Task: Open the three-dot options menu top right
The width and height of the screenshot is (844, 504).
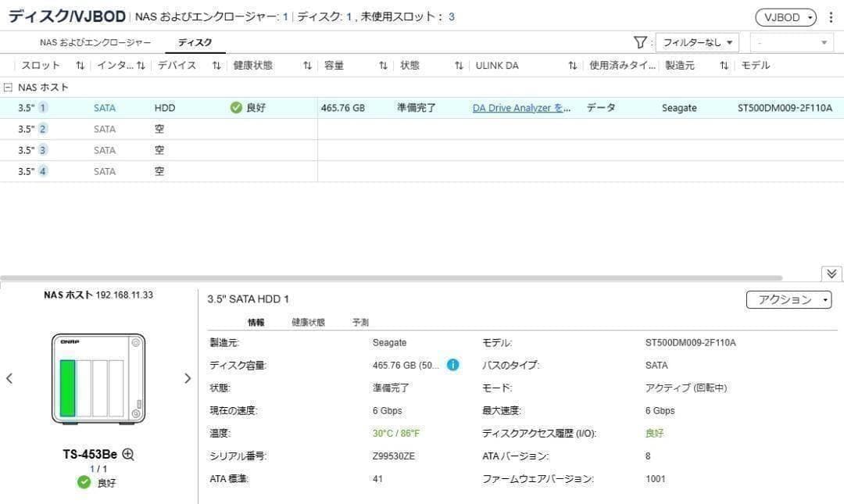Action: point(831,16)
